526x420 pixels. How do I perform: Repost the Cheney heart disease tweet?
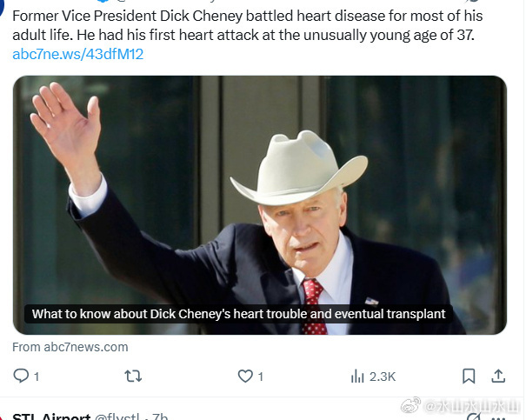tap(133, 376)
